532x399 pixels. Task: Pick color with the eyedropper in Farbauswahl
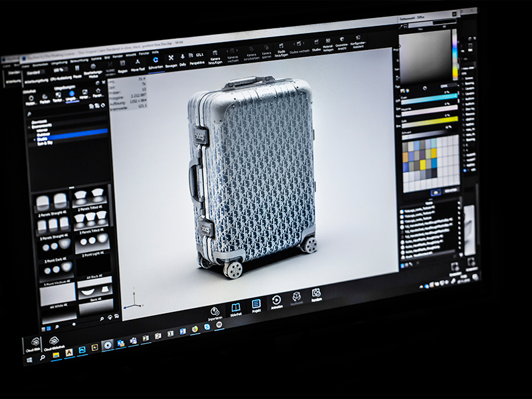coord(400,27)
